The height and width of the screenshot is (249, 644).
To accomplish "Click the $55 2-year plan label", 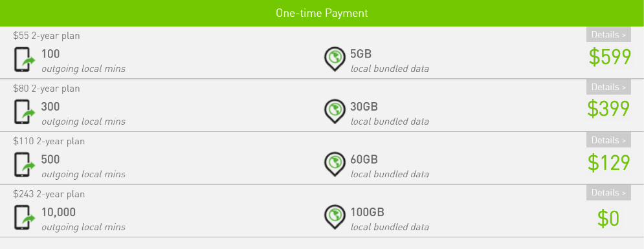I will pyautogui.click(x=47, y=36).
